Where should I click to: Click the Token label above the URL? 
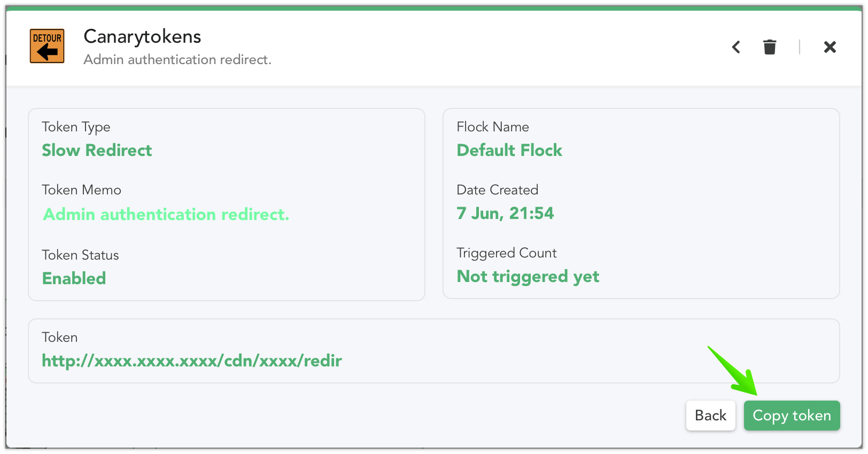pos(60,337)
